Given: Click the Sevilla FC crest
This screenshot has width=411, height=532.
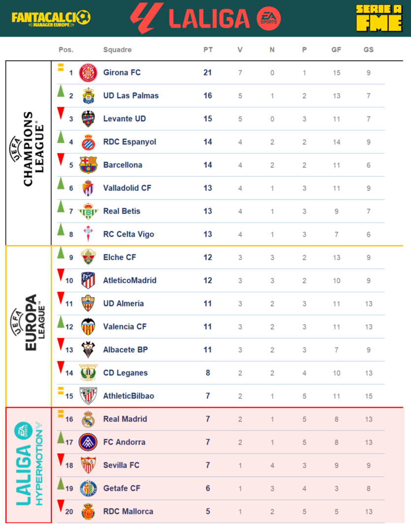Looking at the screenshot, I should (x=88, y=465).
